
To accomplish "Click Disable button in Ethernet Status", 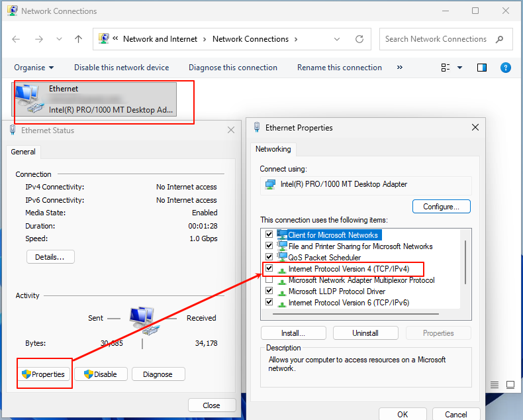I will (101, 374).
